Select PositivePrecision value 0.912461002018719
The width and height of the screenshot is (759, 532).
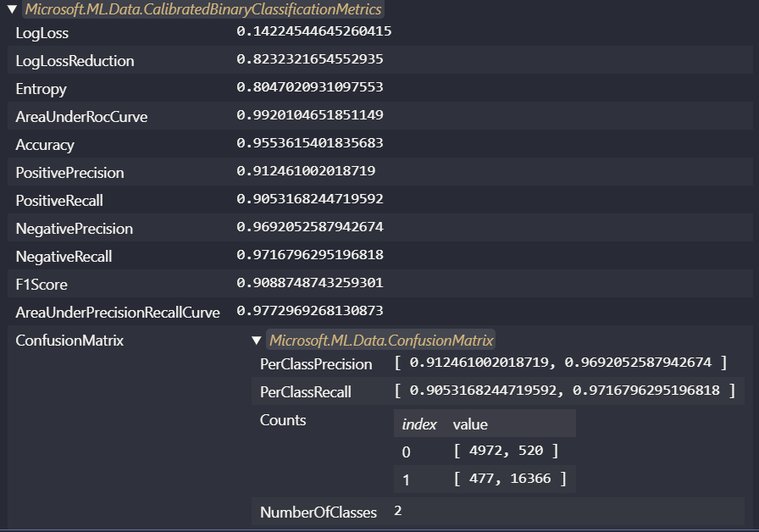coord(306,171)
